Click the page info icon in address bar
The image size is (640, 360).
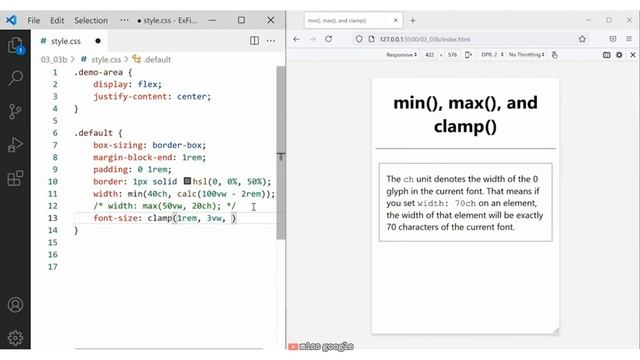pyautogui.click(x=371, y=39)
